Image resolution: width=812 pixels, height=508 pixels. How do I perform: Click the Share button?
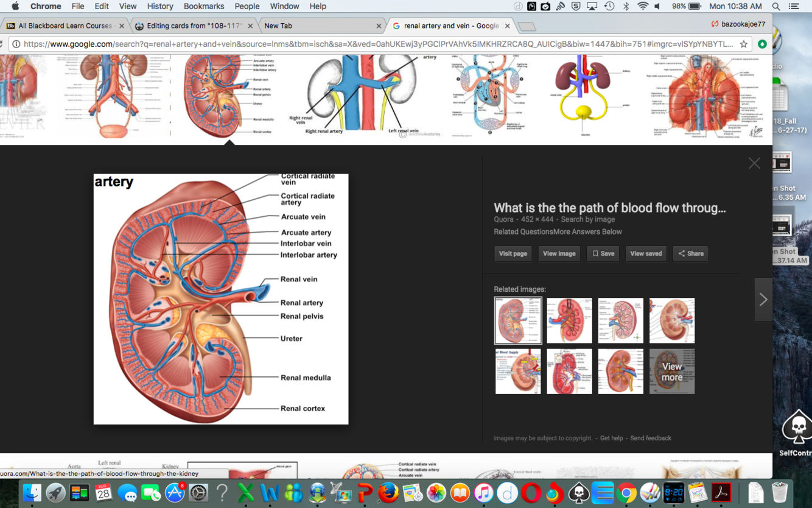pyautogui.click(x=691, y=253)
